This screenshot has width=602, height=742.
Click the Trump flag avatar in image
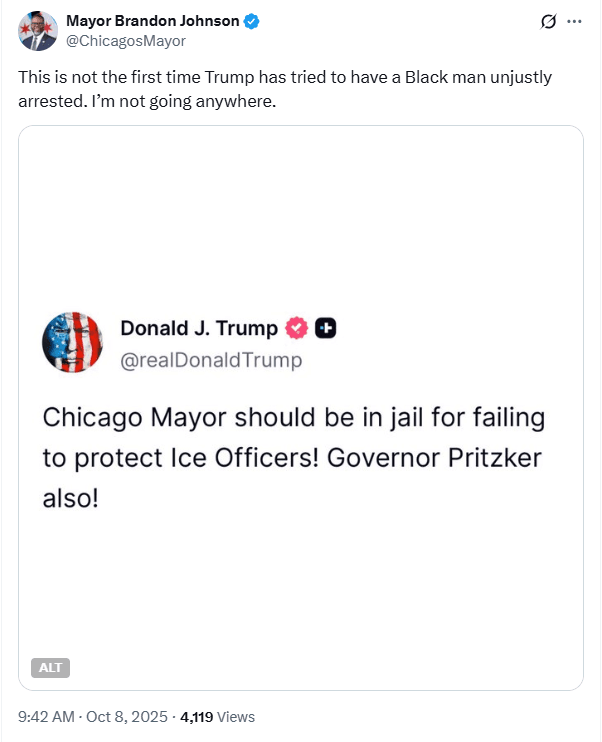[x=72, y=343]
